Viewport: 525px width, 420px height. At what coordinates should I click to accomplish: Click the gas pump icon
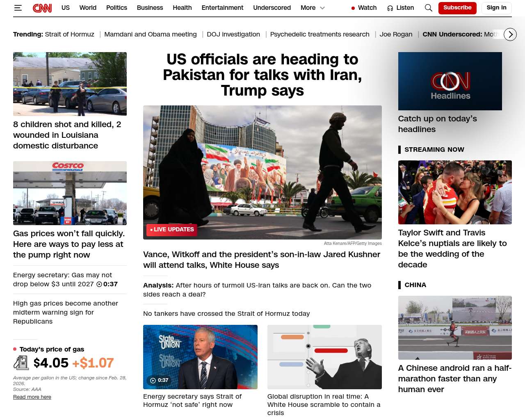[21, 363]
